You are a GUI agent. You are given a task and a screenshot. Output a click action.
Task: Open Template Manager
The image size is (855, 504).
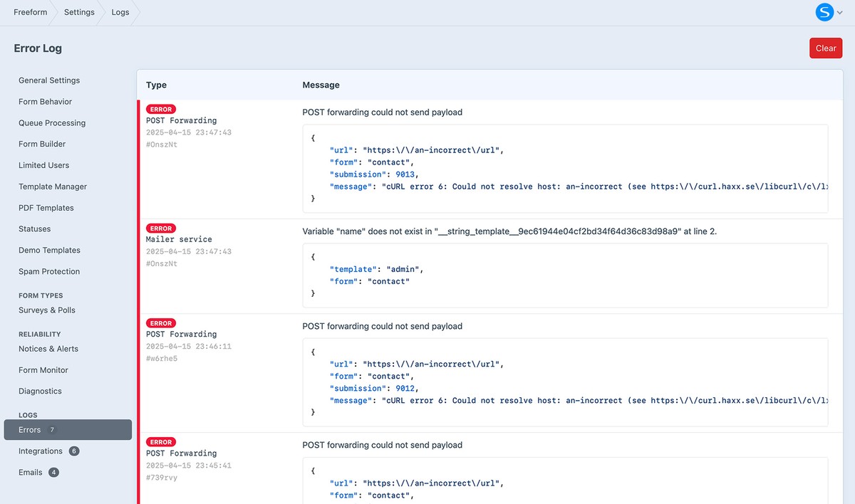(53, 187)
